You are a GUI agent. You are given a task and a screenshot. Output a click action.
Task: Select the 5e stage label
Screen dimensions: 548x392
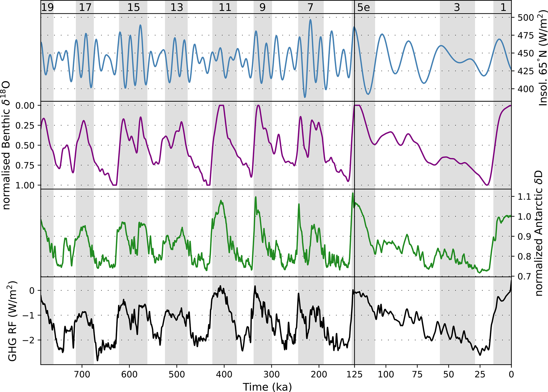[363, 7]
